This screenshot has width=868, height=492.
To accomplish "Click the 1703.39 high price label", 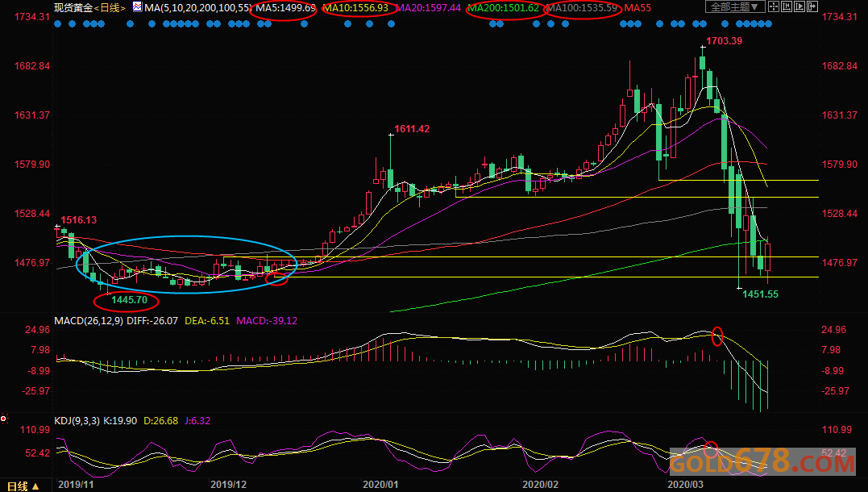I will [724, 41].
